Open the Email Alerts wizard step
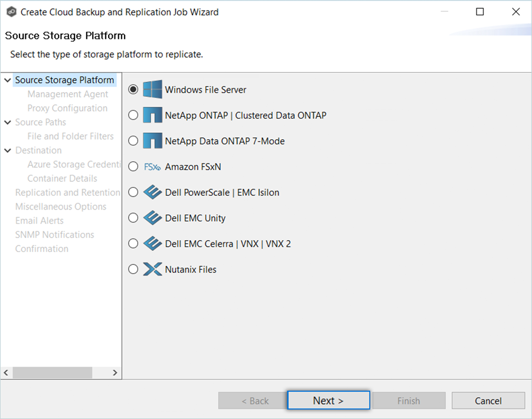 tap(39, 221)
